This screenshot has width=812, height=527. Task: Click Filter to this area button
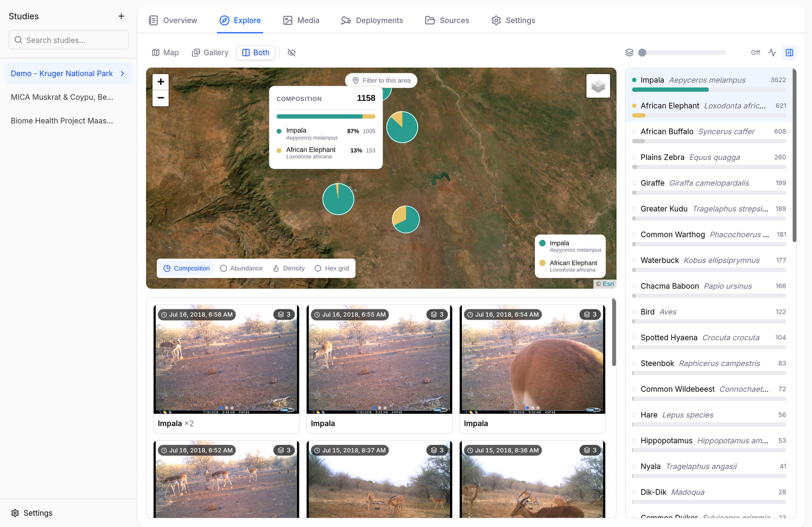click(x=381, y=81)
